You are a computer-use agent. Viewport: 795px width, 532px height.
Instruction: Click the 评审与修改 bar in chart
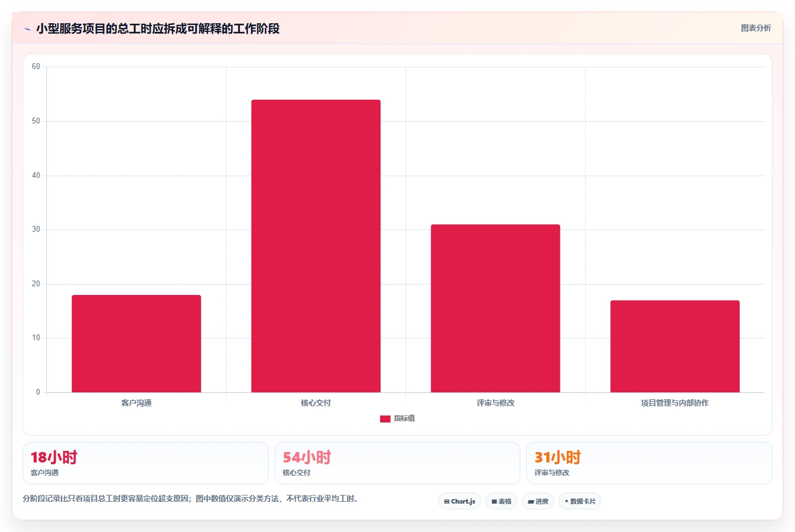click(x=495, y=308)
